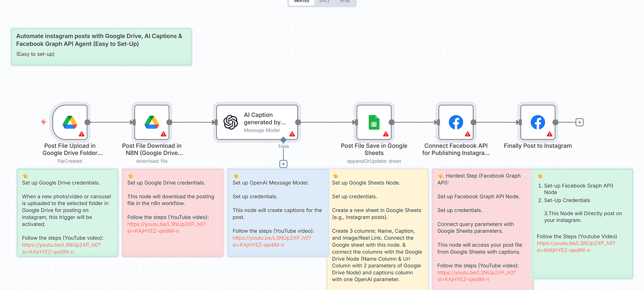Select the Finally Post to Instagram node
The height and width of the screenshot is (290, 644).
point(537,122)
